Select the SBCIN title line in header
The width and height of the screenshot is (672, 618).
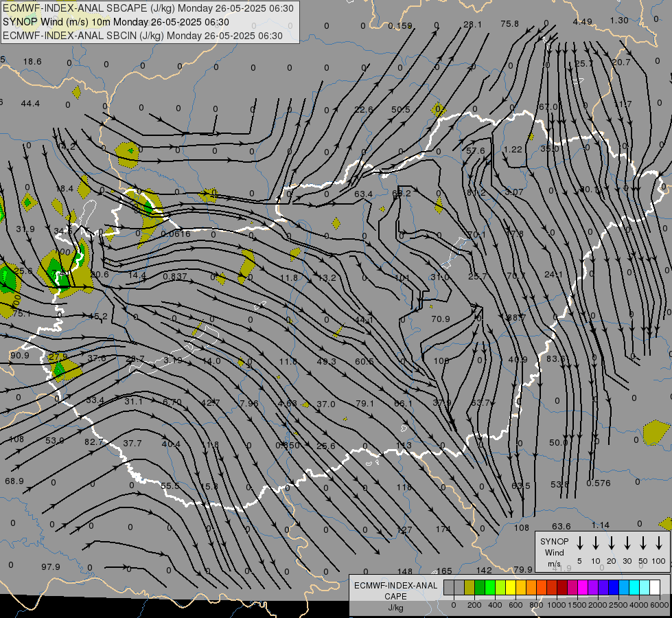(x=143, y=36)
